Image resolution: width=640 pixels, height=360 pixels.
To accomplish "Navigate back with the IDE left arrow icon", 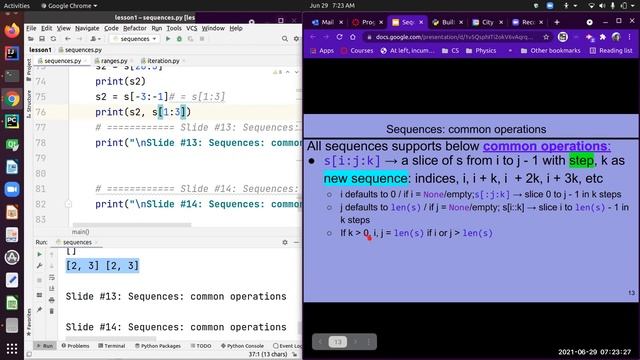I will click(x=68, y=39).
